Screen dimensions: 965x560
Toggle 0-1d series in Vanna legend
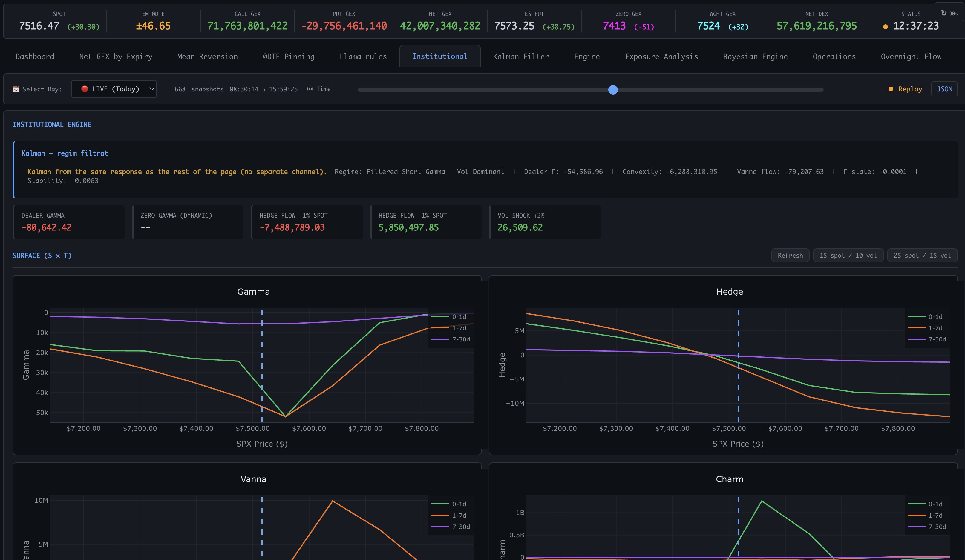pos(449,504)
